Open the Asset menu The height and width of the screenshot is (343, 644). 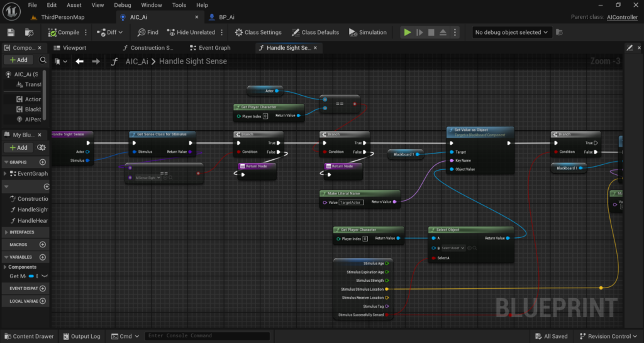click(74, 5)
